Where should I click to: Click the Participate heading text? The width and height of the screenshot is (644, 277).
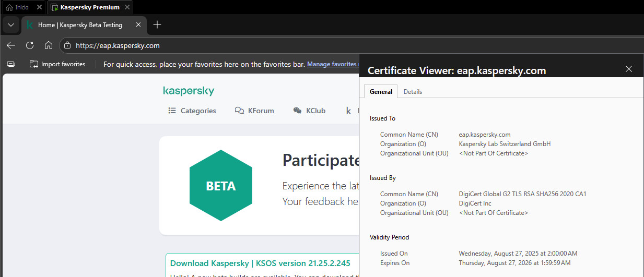click(321, 160)
